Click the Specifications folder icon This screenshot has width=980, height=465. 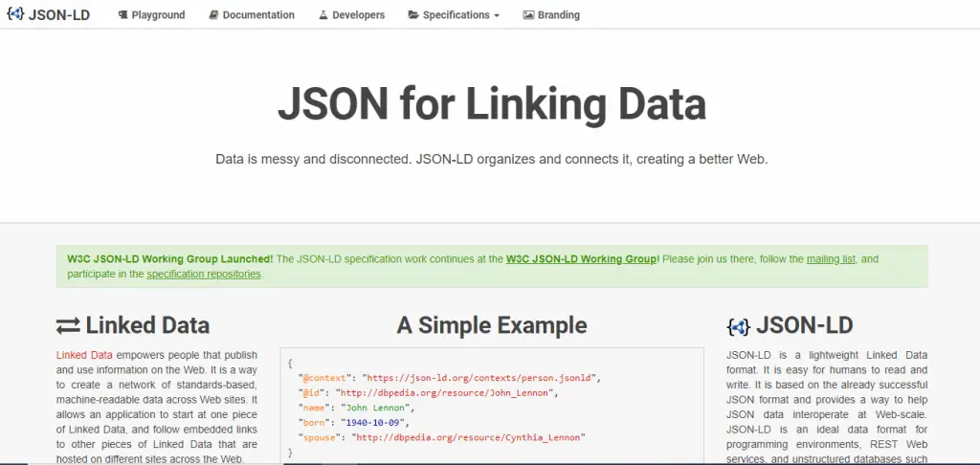pos(413,15)
